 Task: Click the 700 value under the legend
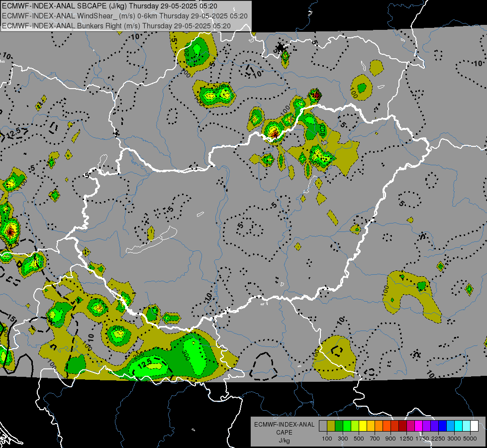[x=375, y=439]
